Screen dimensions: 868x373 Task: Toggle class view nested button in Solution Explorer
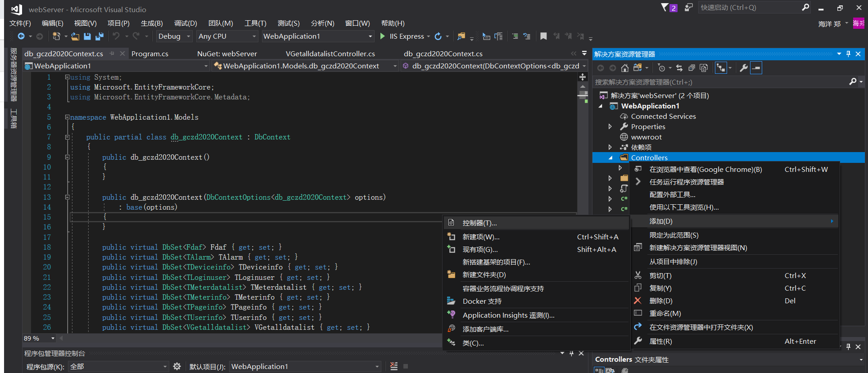[x=721, y=68]
